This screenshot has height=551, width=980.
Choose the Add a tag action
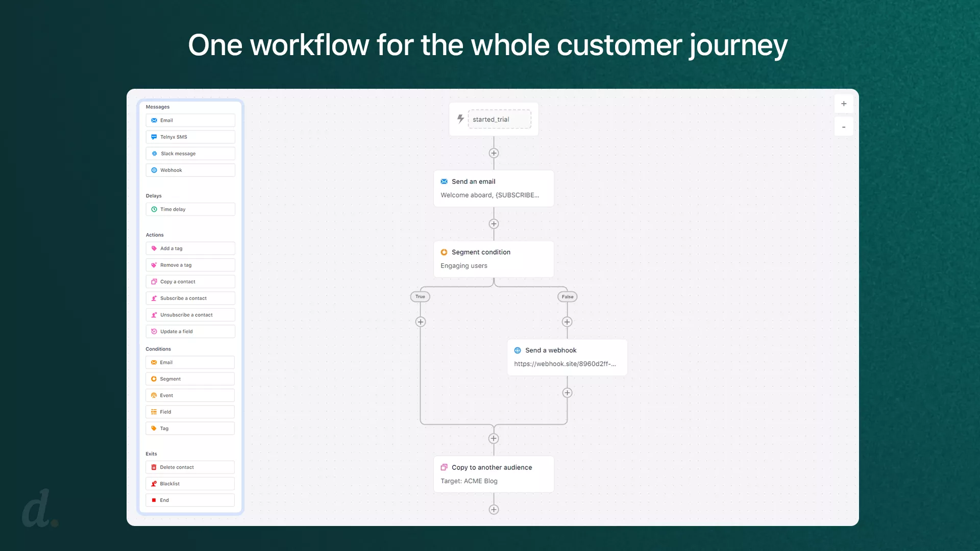click(190, 248)
